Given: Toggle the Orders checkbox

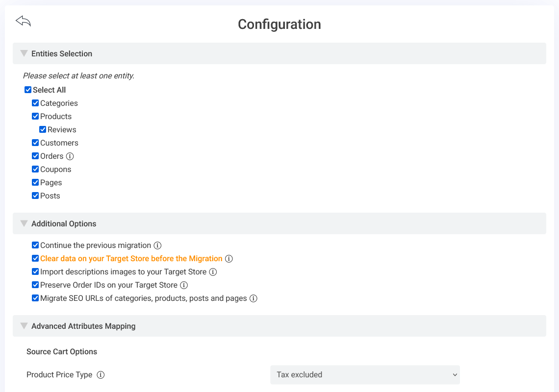Looking at the screenshot, I should click(x=35, y=156).
